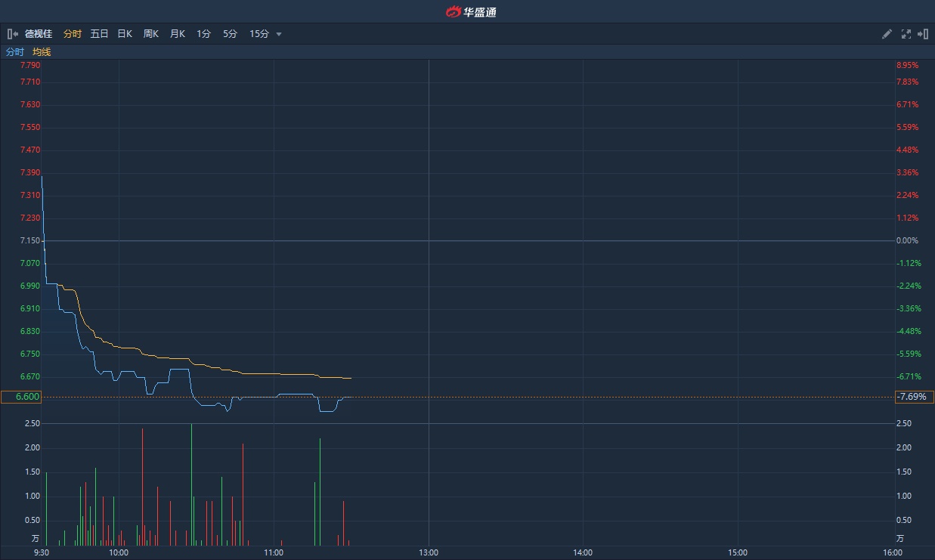Open the 周K weekly candlestick tab
Screen dimensions: 935x560
pos(151,34)
